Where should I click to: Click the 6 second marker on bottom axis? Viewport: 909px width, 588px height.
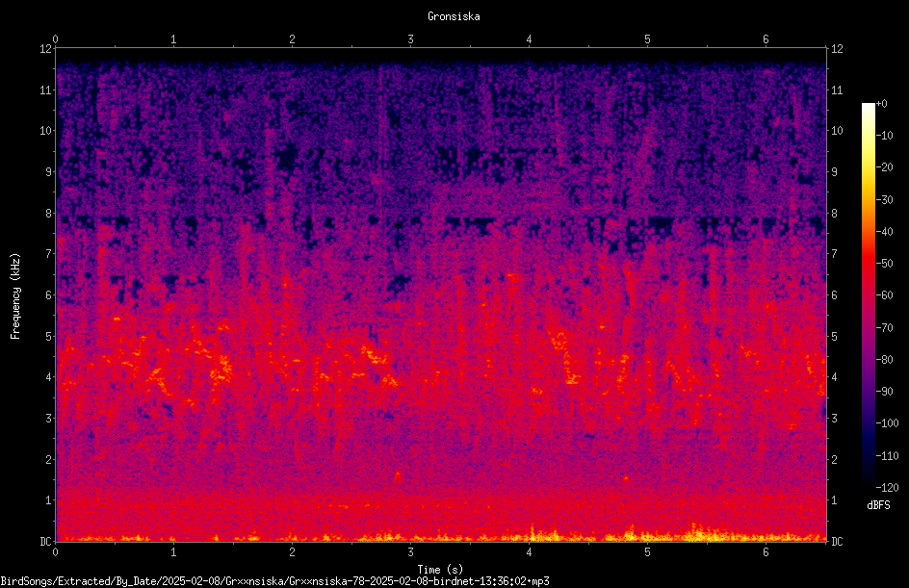pyautogui.click(x=766, y=552)
